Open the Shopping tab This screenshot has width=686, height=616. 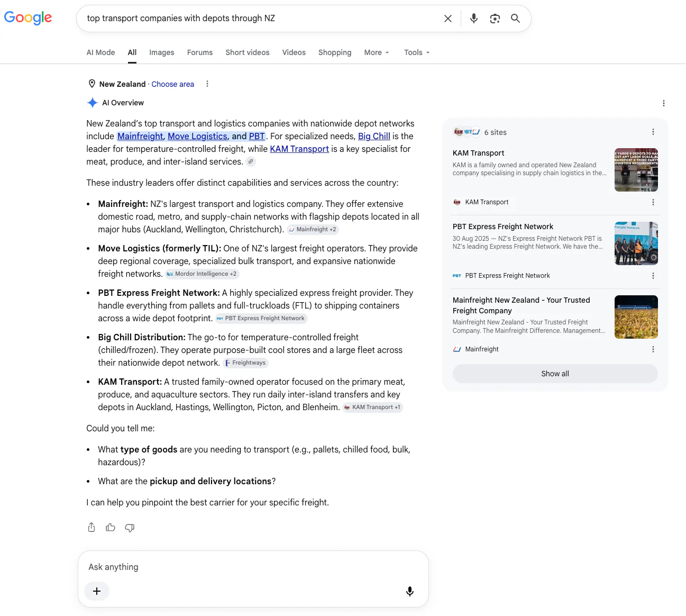[335, 52]
